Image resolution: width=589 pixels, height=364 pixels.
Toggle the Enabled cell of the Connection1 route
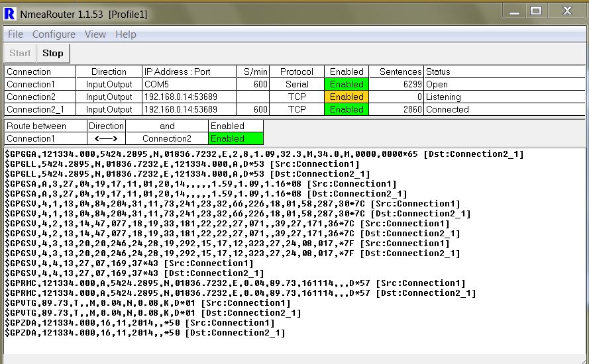tap(236, 138)
